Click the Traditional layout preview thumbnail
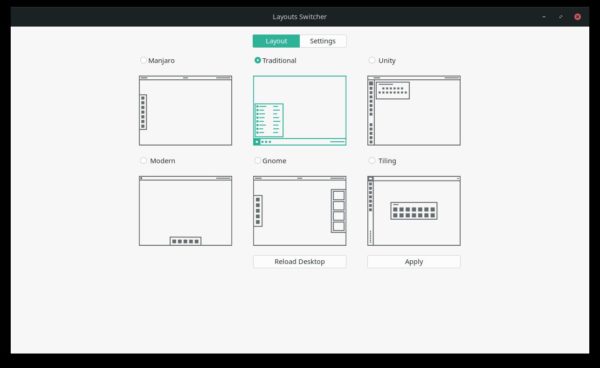This screenshot has width=600, height=368. [300, 111]
